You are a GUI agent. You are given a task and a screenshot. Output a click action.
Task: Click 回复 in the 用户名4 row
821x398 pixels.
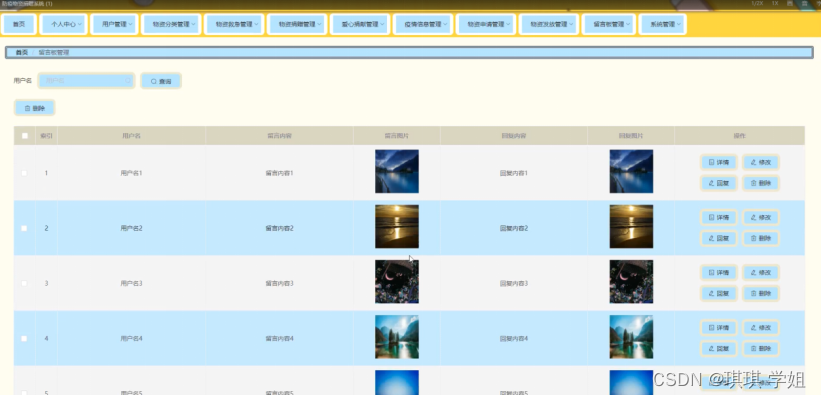719,348
